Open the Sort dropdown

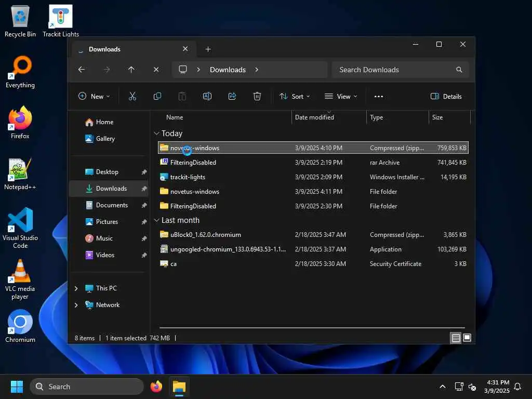coord(295,96)
